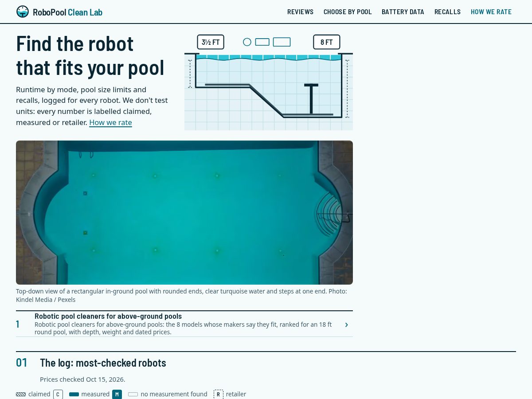Image resolution: width=532 pixels, height=399 pixels.
Task: Click the section number '01' label
Action: pos(22,363)
